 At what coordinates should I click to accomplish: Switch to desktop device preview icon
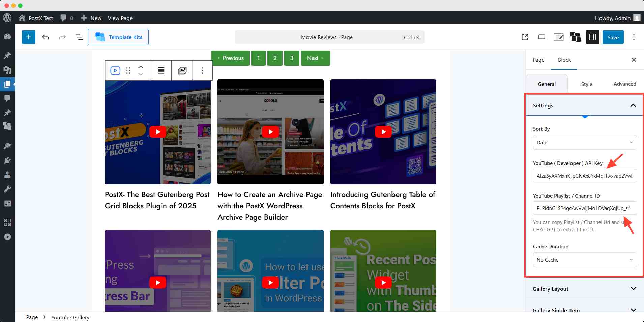[541, 37]
